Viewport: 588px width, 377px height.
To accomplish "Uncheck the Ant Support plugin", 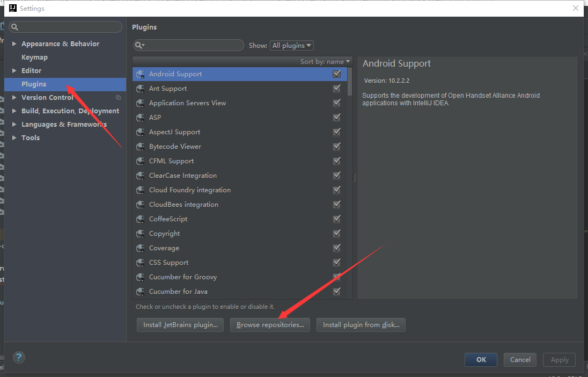I will coord(337,88).
